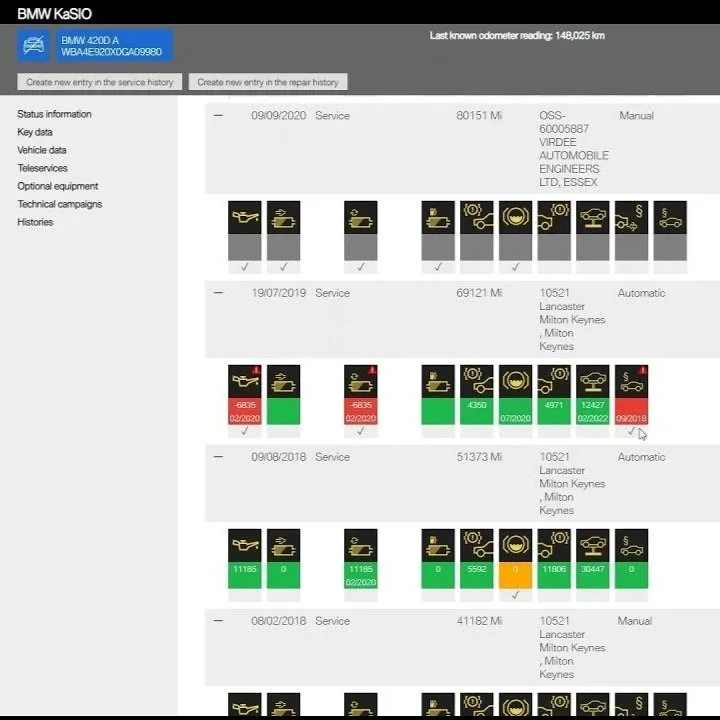Click red 09/2018 inspection status block
Image resolution: width=720 pixels, height=720 pixels.
(631, 411)
